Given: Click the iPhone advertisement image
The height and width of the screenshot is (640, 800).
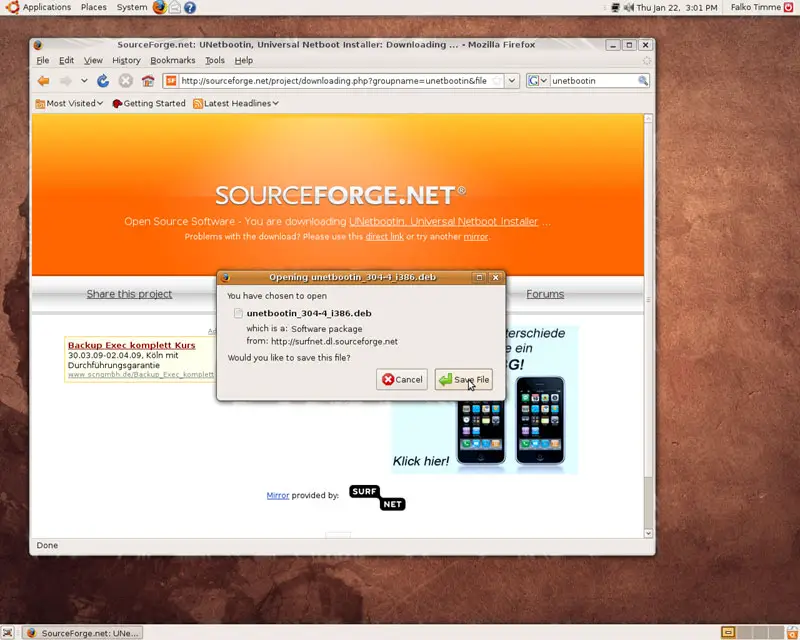Looking at the screenshot, I should click(485, 400).
